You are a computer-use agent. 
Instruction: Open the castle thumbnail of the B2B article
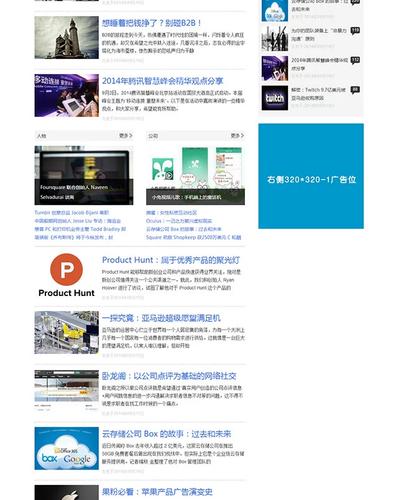66,38
